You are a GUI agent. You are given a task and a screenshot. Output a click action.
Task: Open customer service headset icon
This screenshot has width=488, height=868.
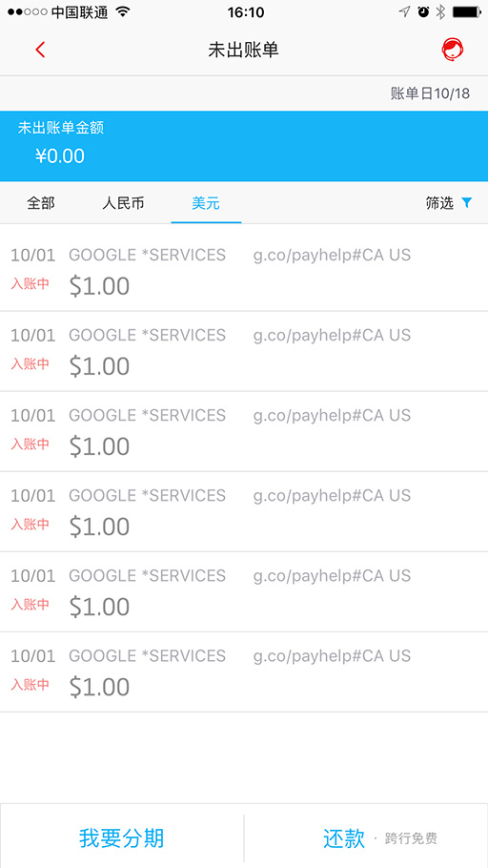tap(452, 50)
